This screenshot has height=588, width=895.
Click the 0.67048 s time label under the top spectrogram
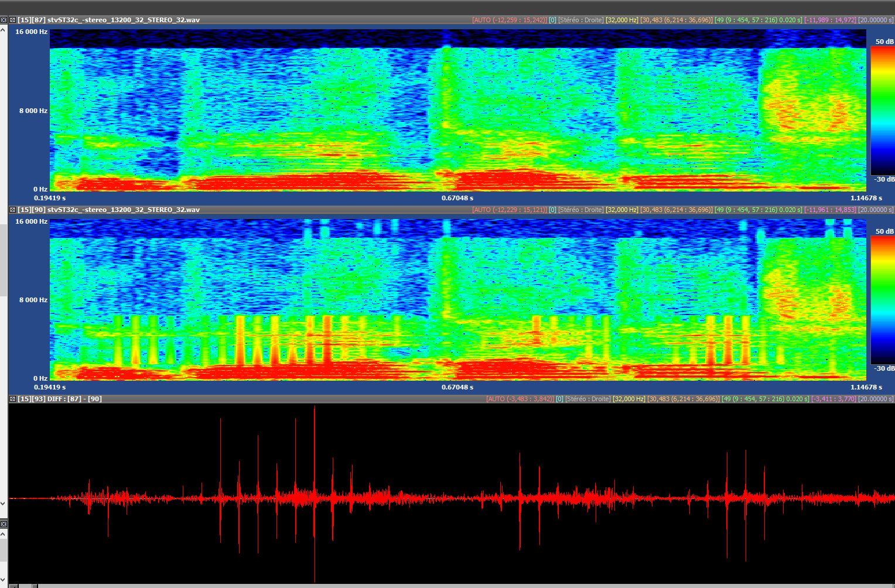coord(457,198)
